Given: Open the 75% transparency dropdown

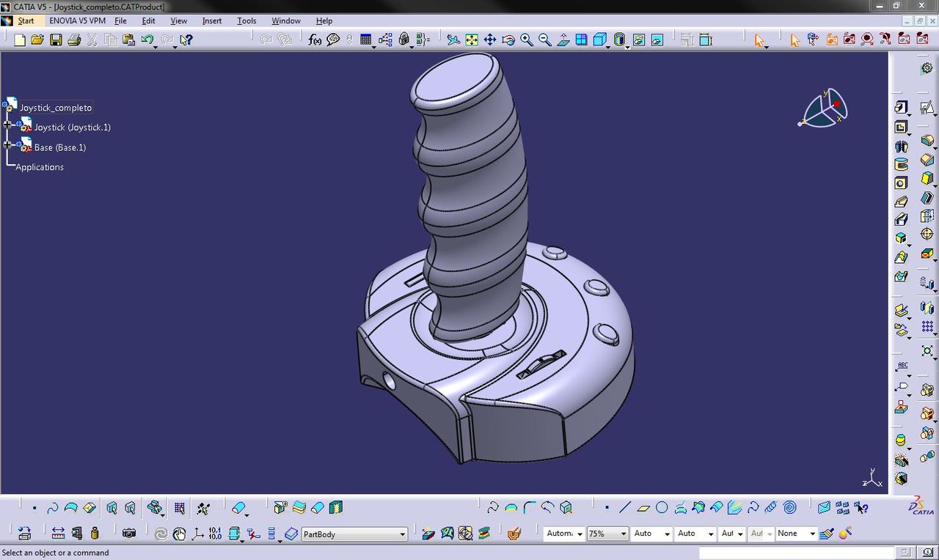Looking at the screenshot, I should [x=624, y=534].
